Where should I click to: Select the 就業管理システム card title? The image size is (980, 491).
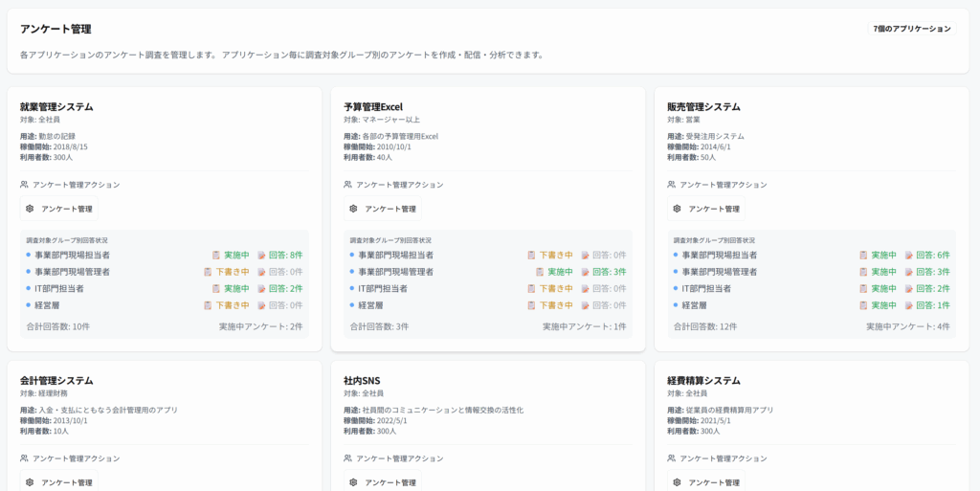pyautogui.click(x=56, y=106)
